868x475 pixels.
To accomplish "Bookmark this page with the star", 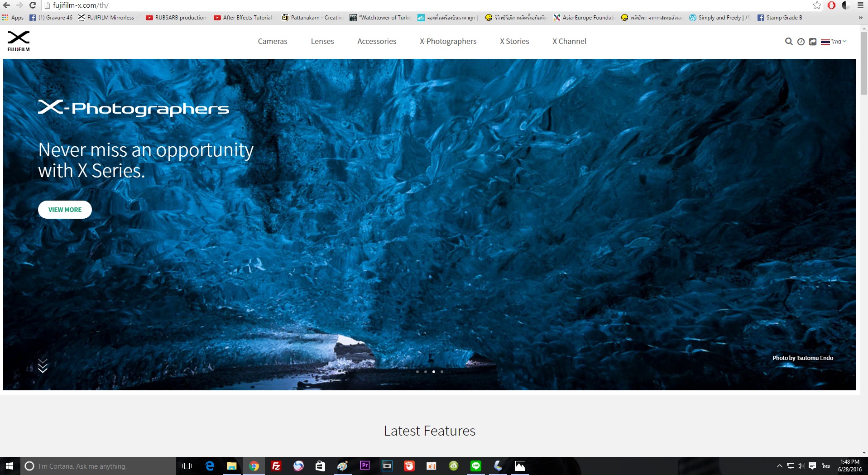I will 817,5.
